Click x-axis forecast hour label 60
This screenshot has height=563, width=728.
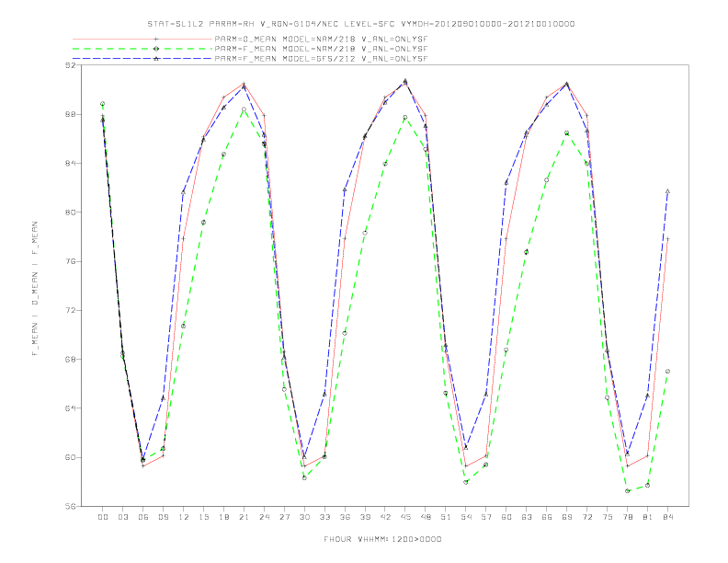point(506,517)
